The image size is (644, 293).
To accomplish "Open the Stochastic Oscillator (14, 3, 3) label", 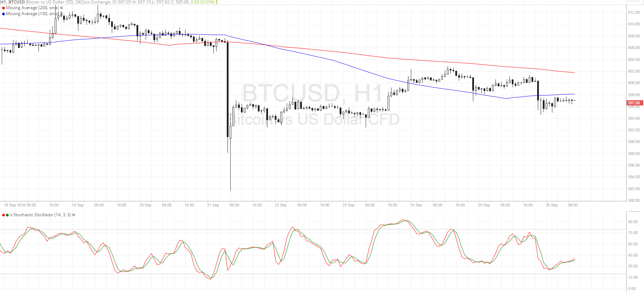I will click(42, 215).
